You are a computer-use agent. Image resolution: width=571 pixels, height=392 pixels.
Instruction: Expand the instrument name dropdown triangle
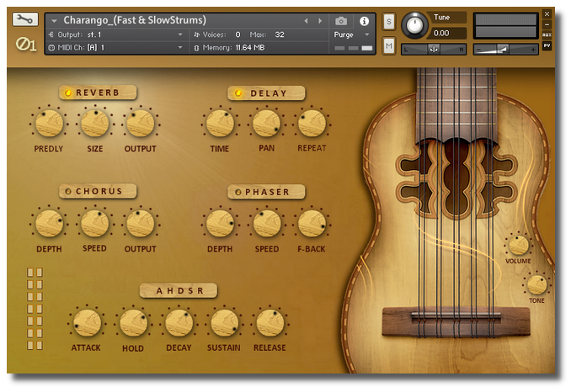[54, 21]
